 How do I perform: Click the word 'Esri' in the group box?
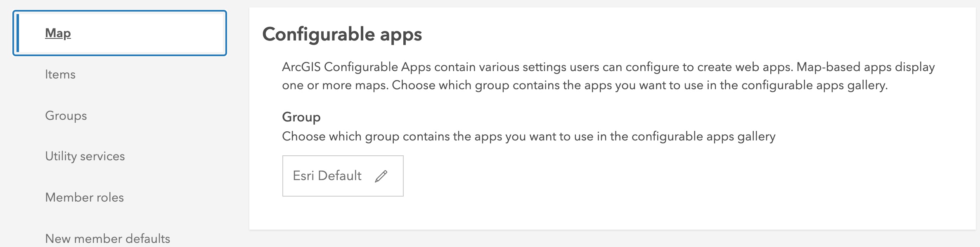pyautogui.click(x=303, y=176)
